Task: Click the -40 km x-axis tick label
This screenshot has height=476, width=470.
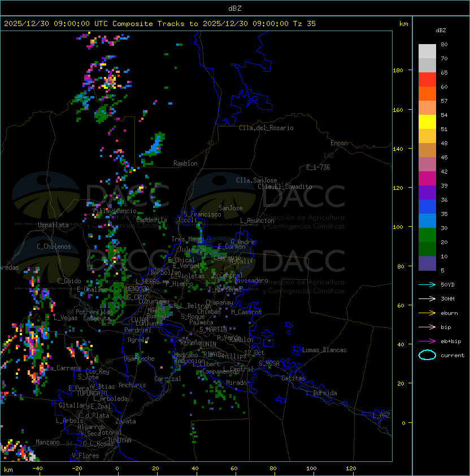Action: 37,469
